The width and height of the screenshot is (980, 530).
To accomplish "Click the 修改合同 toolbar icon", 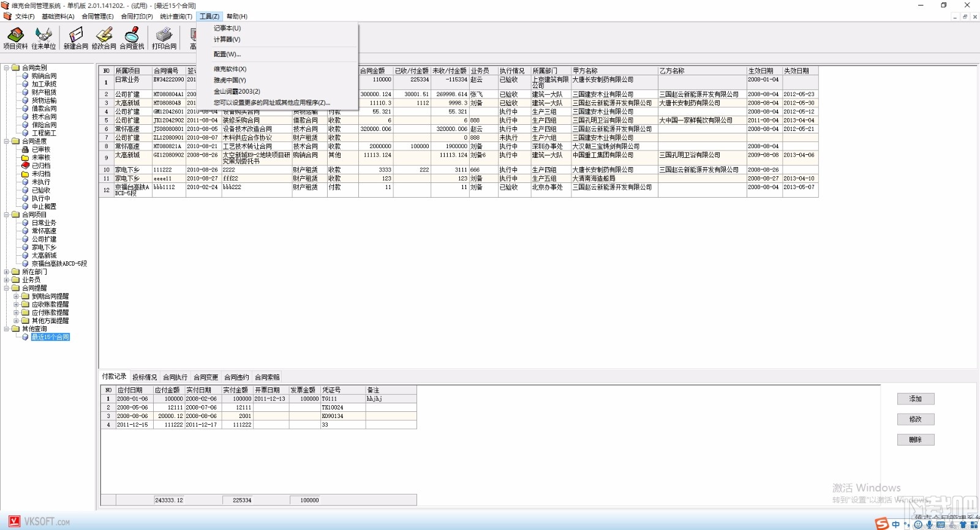I will click(104, 38).
